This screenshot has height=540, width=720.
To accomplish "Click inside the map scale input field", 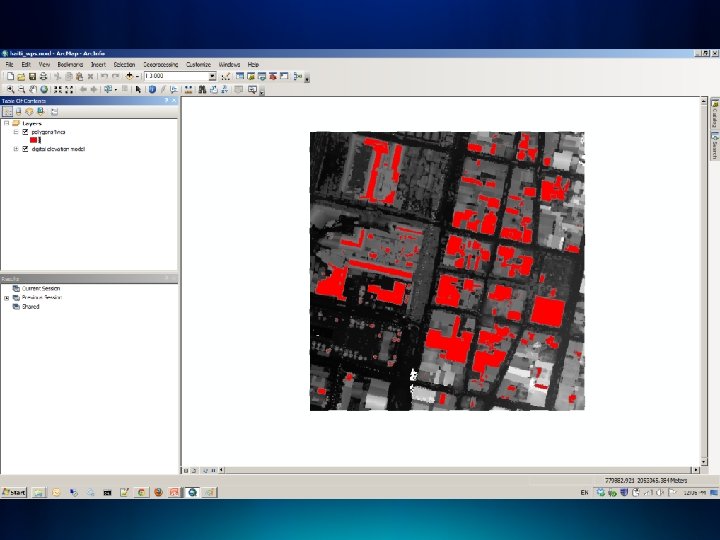I will [x=176, y=76].
